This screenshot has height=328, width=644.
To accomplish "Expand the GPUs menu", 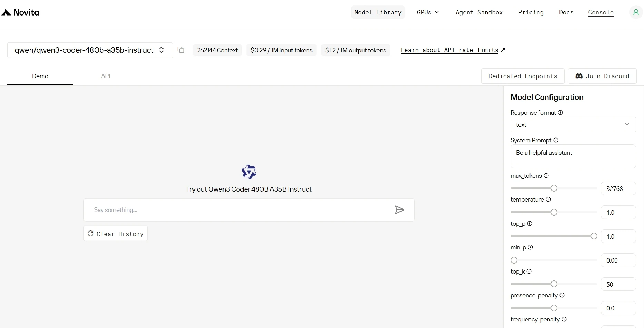I will click(428, 12).
